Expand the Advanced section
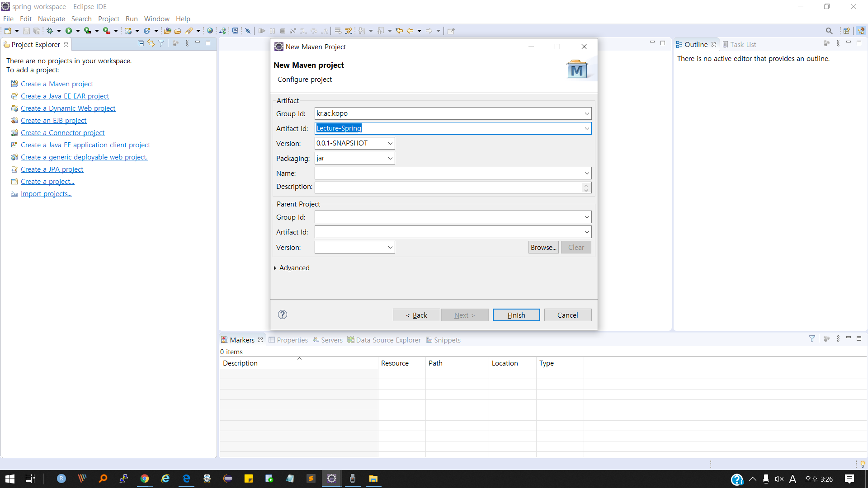This screenshot has height=488, width=868. point(292,267)
